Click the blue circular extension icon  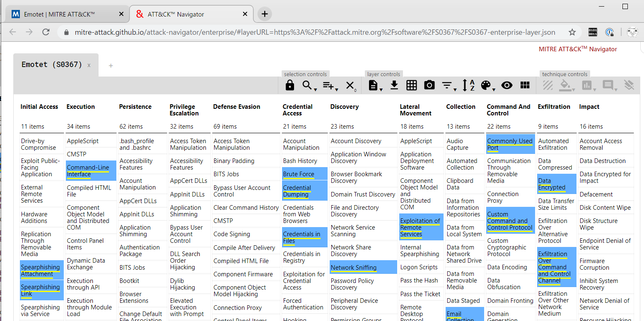(x=609, y=32)
